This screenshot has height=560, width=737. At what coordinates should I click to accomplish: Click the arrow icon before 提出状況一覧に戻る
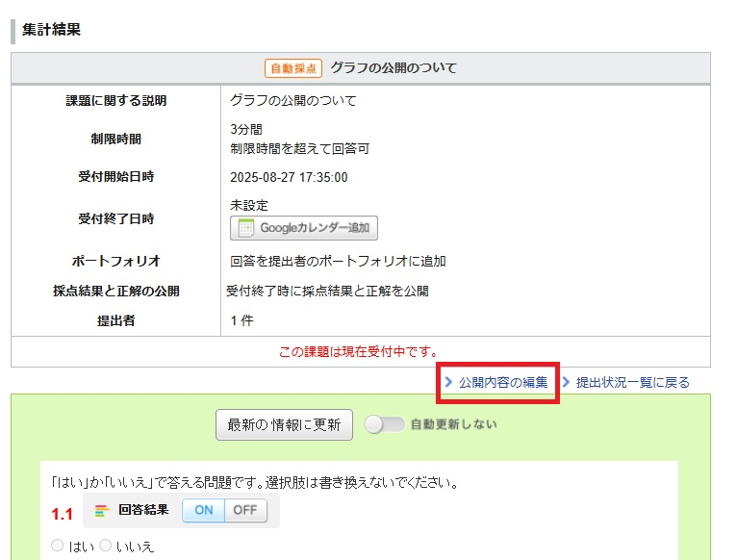(x=566, y=382)
